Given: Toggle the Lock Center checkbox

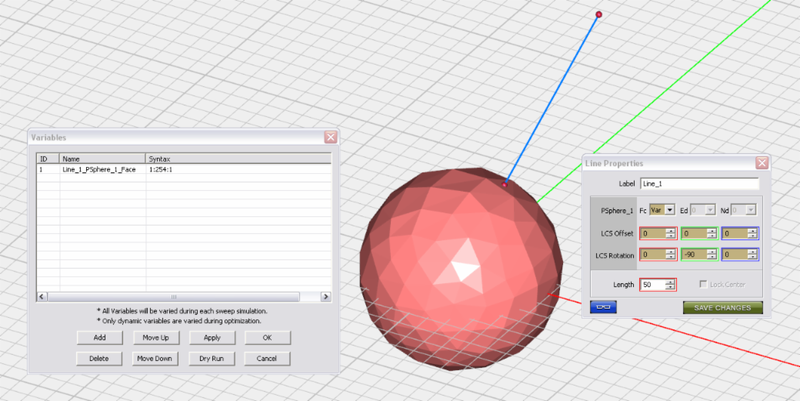Looking at the screenshot, I should pos(702,285).
